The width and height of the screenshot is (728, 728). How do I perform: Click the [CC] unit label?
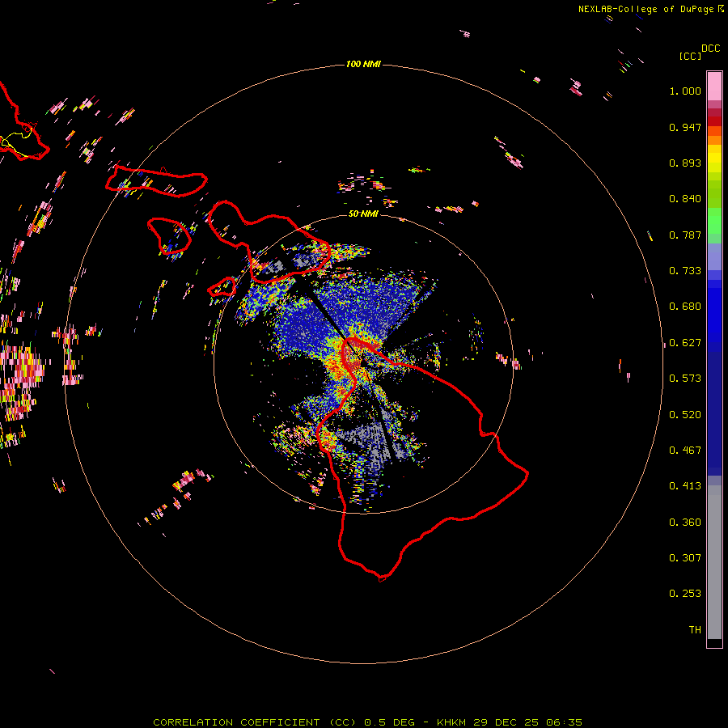pyautogui.click(x=690, y=56)
